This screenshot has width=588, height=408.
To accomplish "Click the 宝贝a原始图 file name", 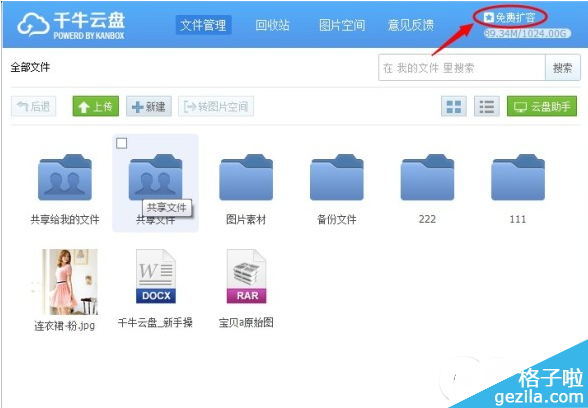I will click(x=246, y=322).
